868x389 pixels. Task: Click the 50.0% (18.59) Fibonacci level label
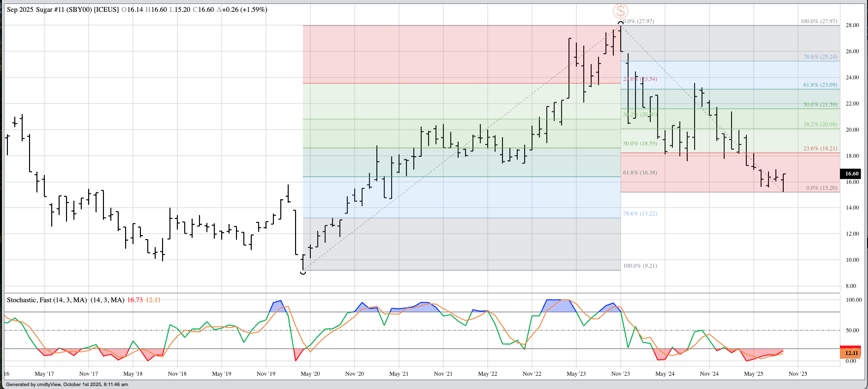640,143
